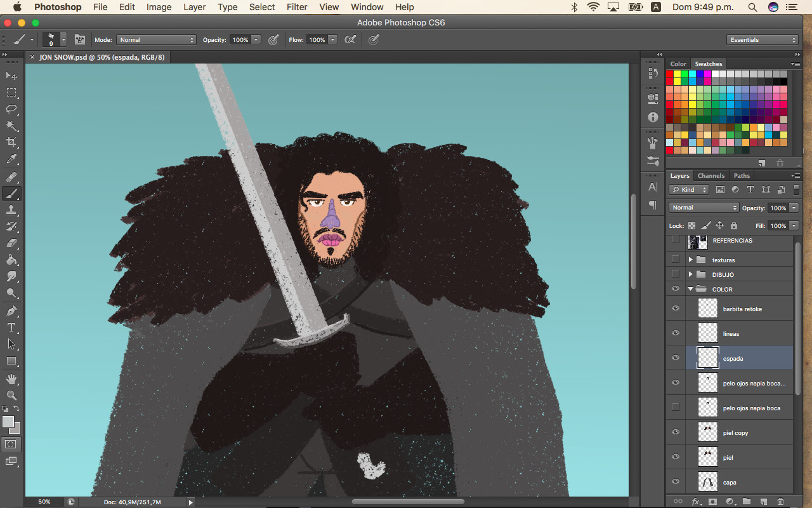
Task: Show the DIBUJO group
Action: (x=676, y=274)
